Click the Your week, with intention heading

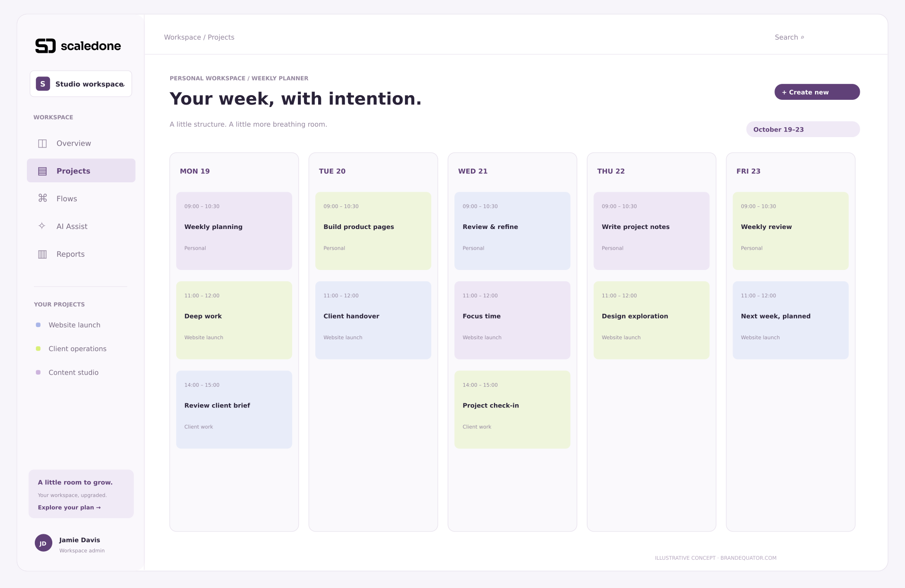tap(296, 98)
